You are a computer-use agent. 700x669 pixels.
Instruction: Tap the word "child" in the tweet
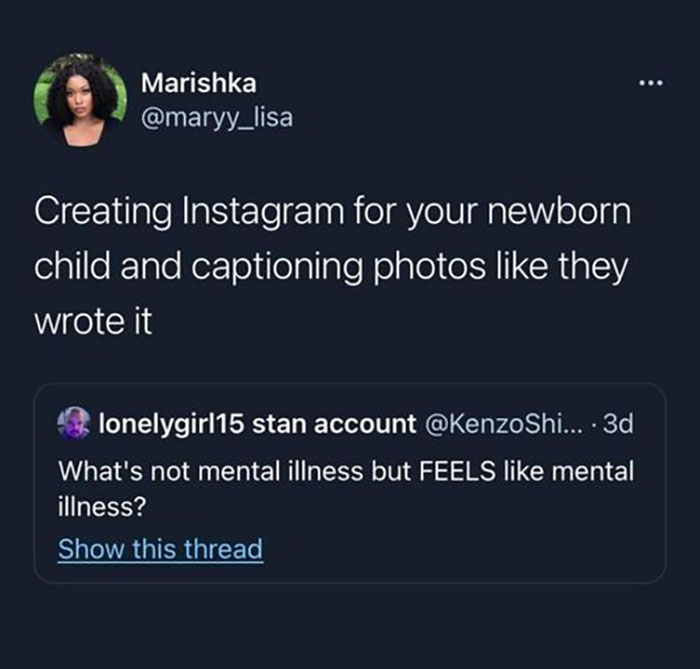(x=72, y=266)
